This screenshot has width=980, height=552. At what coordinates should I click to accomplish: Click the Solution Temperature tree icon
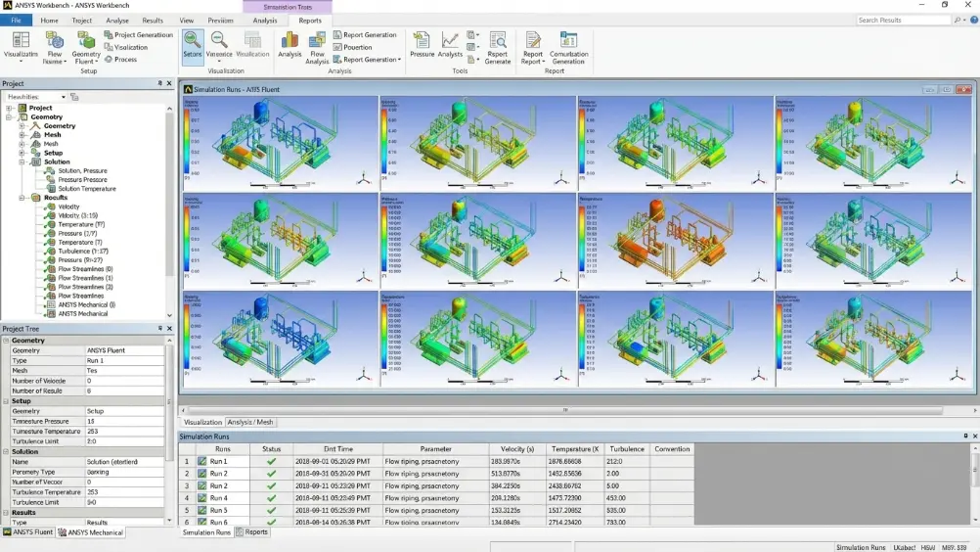pos(51,188)
